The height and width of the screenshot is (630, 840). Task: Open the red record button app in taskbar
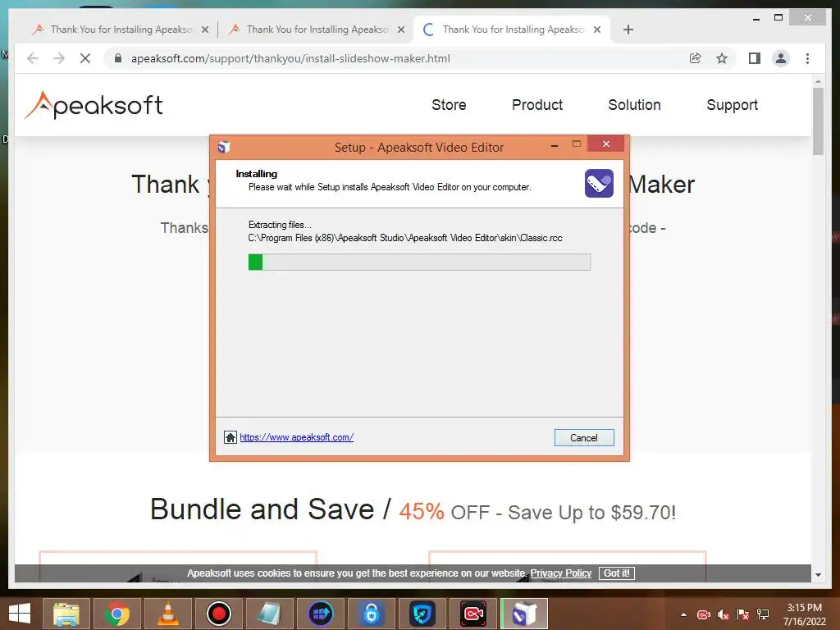pyautogui.click(x=218, y=614)
